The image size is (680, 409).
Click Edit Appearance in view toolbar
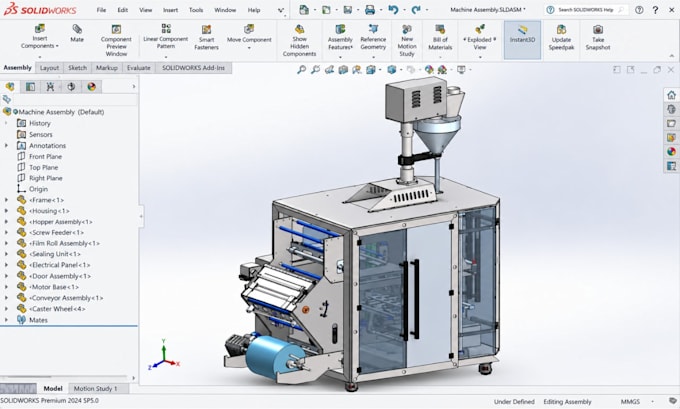pyautogui.click(x=429, y=69)
